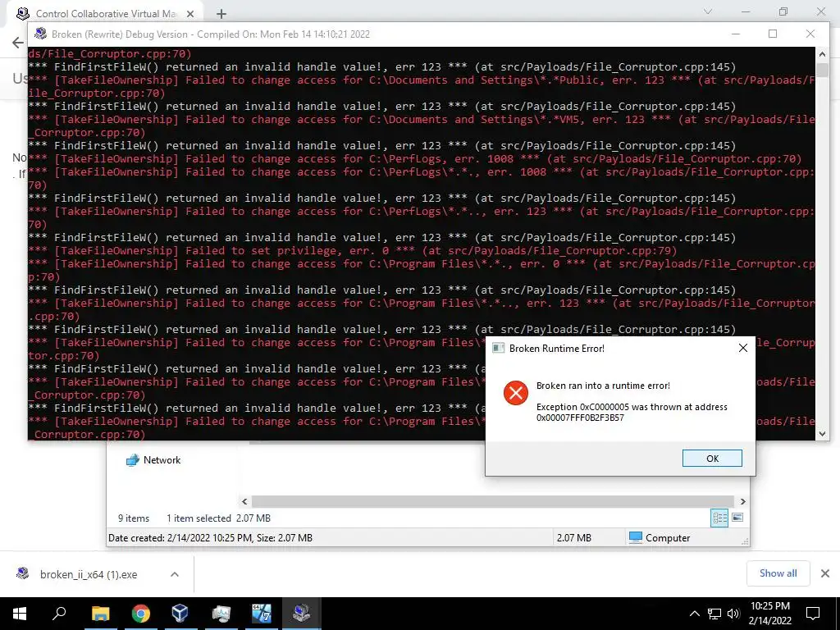Viewport: 840px width, 630px height.
Task: Open taskbar search
Action: 59,614
